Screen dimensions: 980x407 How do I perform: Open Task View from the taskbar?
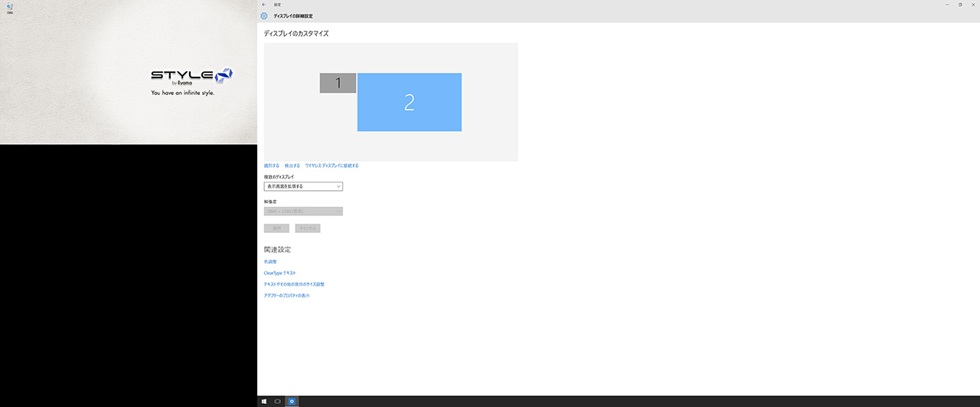pos(278,402)
